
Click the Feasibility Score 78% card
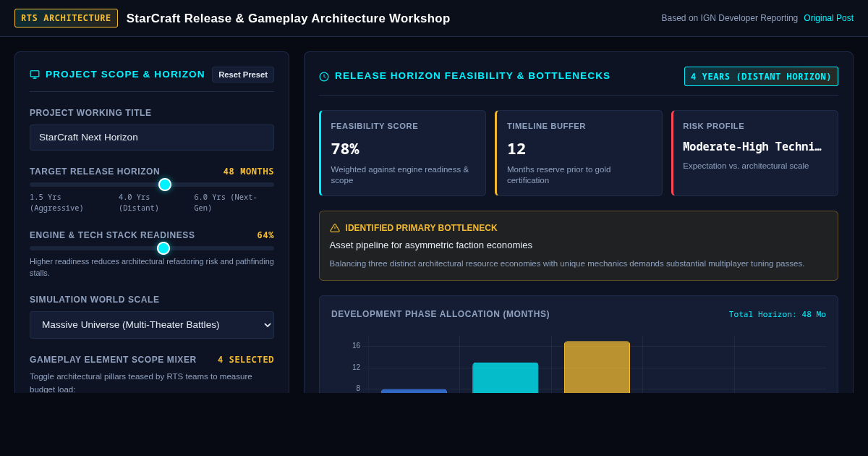coord(402,153)
